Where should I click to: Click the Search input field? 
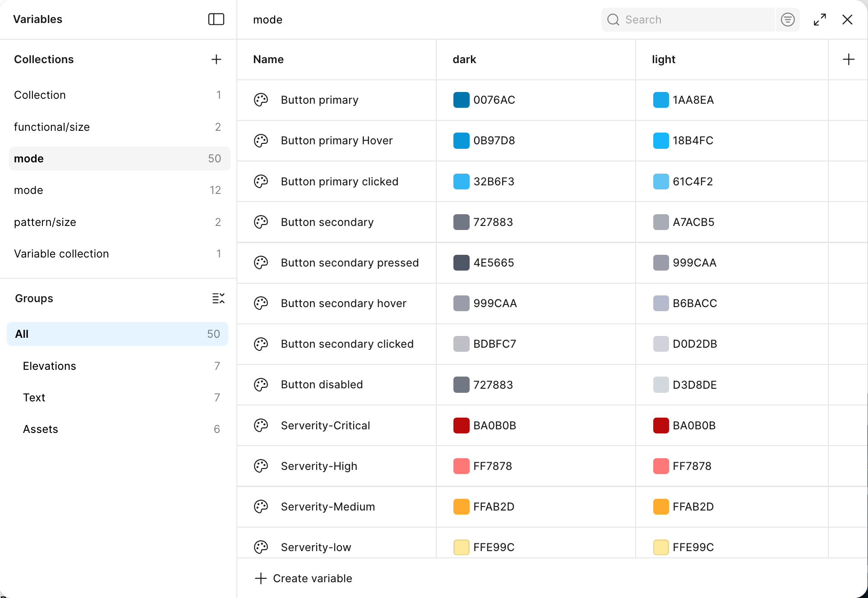pos(695,20)
